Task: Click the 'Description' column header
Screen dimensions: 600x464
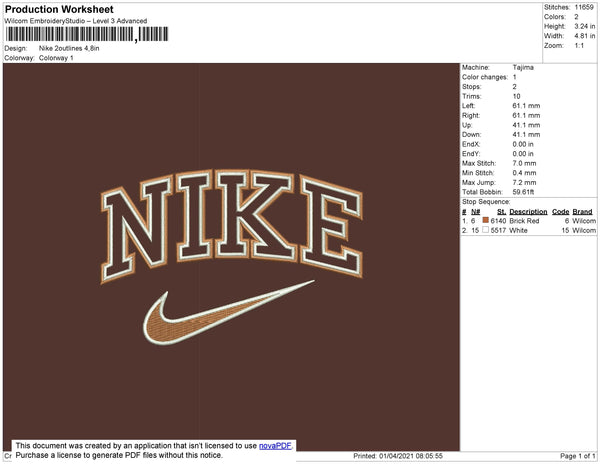Action: (x=528, y=212)
